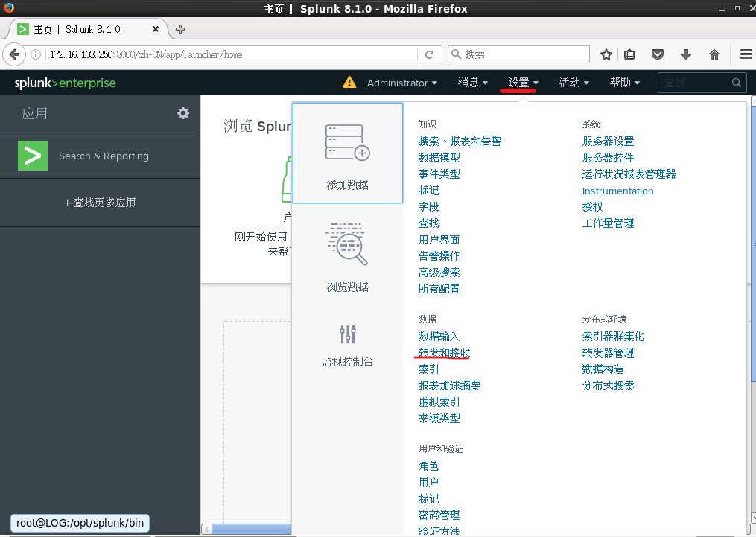The width and height of the screenshot is (756, 537).
Task: Open Instrumentation link
Action: [617, 191]
